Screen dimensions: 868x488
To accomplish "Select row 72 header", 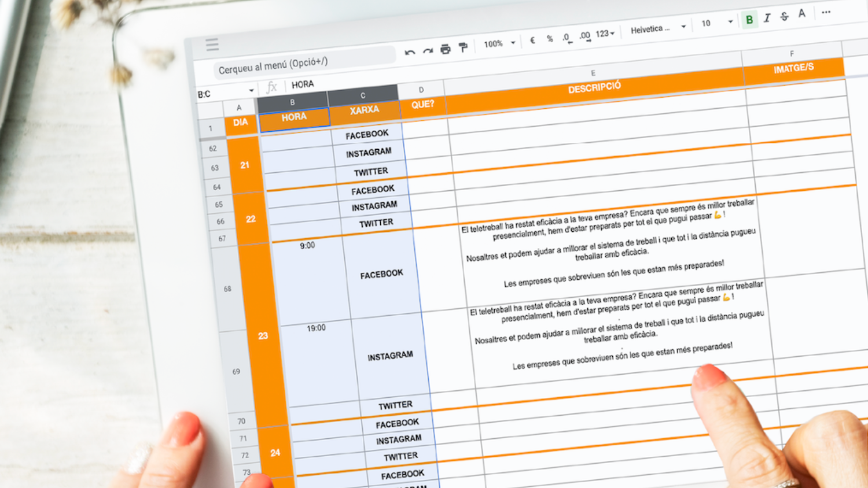I will [x=245, y=455].
